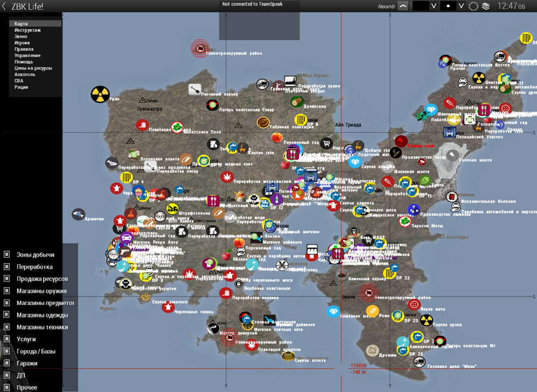Open the Карта menu entry
Image resolution: width=537 pixels, height=392 pixels.
35,24
